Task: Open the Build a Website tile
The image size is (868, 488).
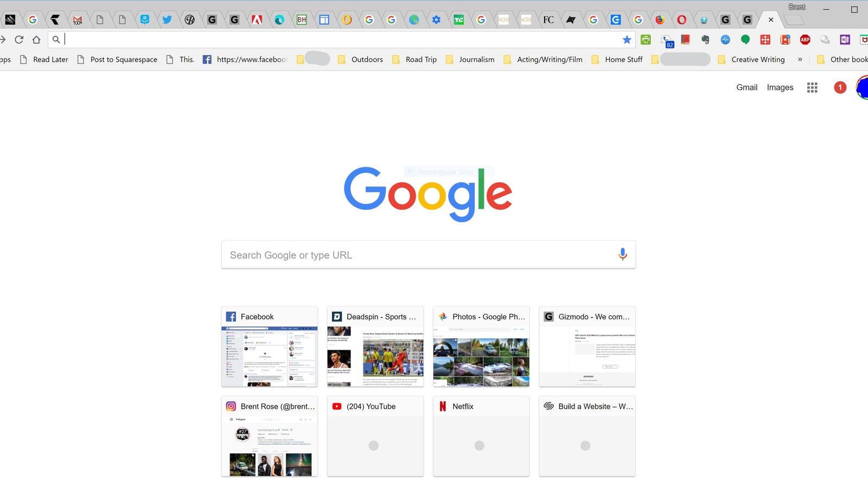Action: coord(587,436)
